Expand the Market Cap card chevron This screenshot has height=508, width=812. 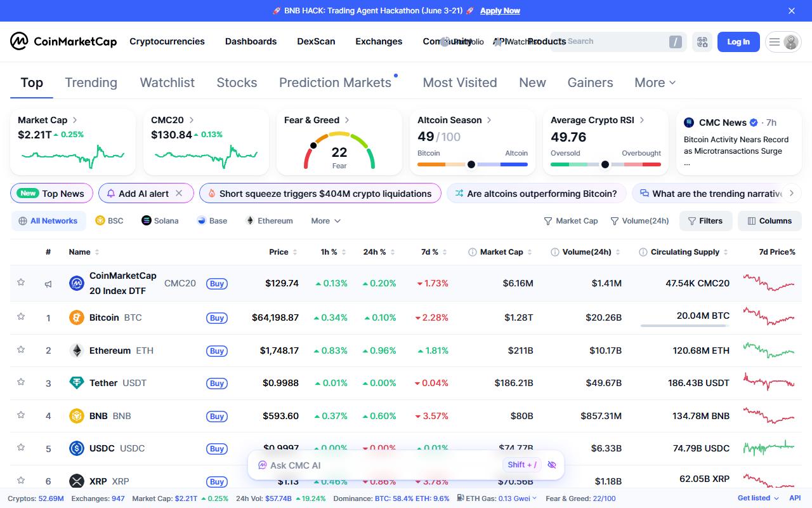(x=75, y=120)
